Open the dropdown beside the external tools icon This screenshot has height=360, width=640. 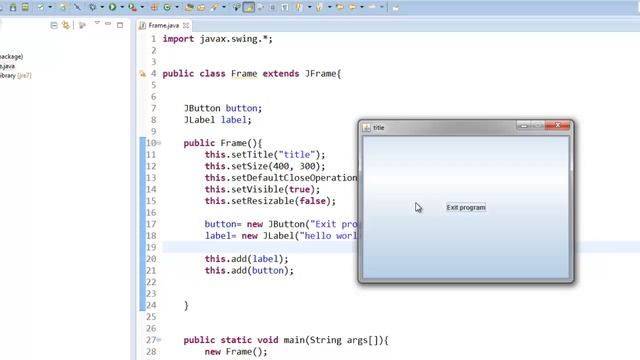click(x=142, y=7)
